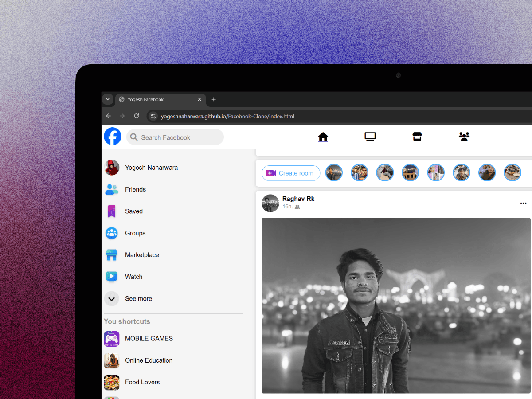Open the Online Education shortcut icon
Screen dimensions: 532x399
pos(112,360)
